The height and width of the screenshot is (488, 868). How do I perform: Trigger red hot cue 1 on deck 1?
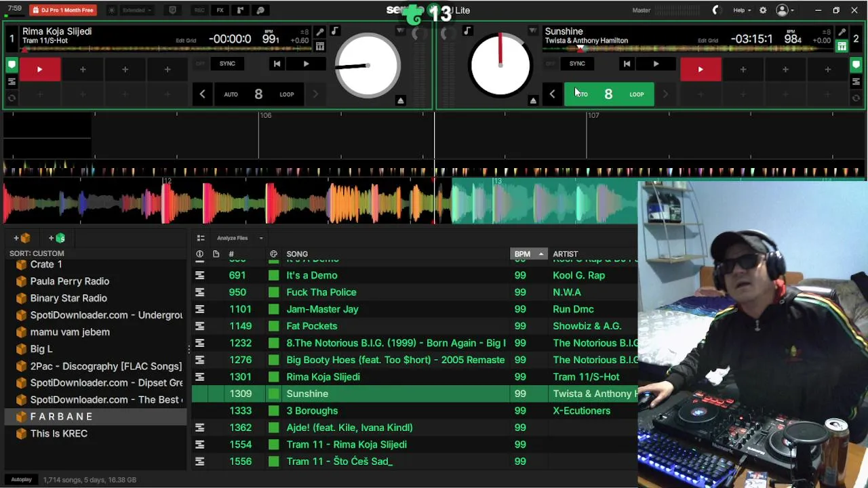(39, 69)
